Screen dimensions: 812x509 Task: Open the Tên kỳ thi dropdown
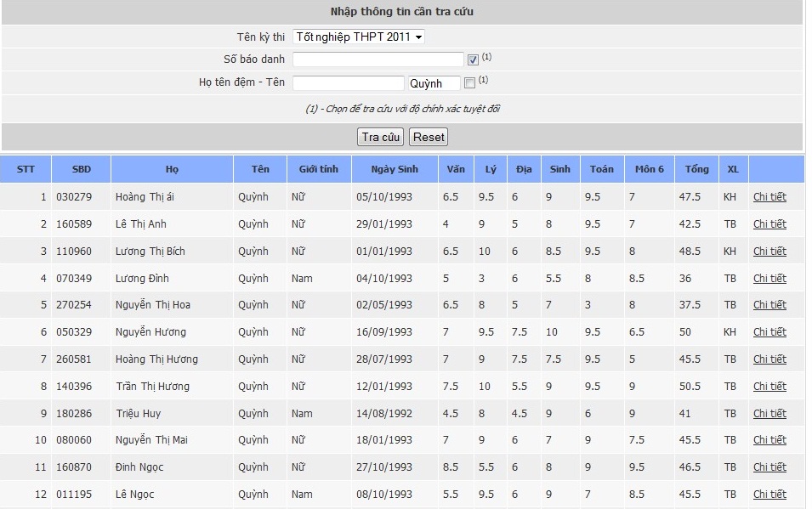pyautogui.click(x=358, y=37)
